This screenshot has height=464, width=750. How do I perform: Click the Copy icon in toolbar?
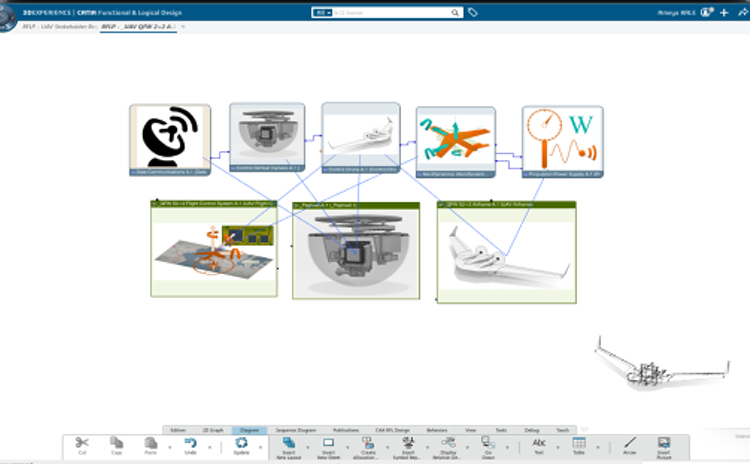click(x=116, y=442)
